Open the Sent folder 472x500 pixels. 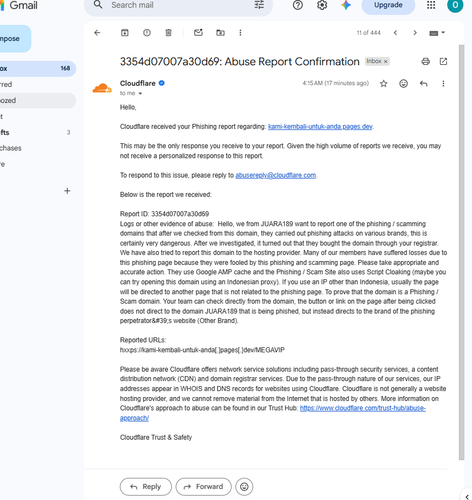point(37,116)
